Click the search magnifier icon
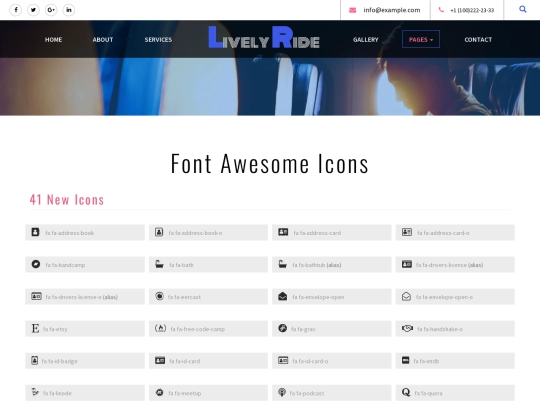The image size is (540, 405). 522,9
